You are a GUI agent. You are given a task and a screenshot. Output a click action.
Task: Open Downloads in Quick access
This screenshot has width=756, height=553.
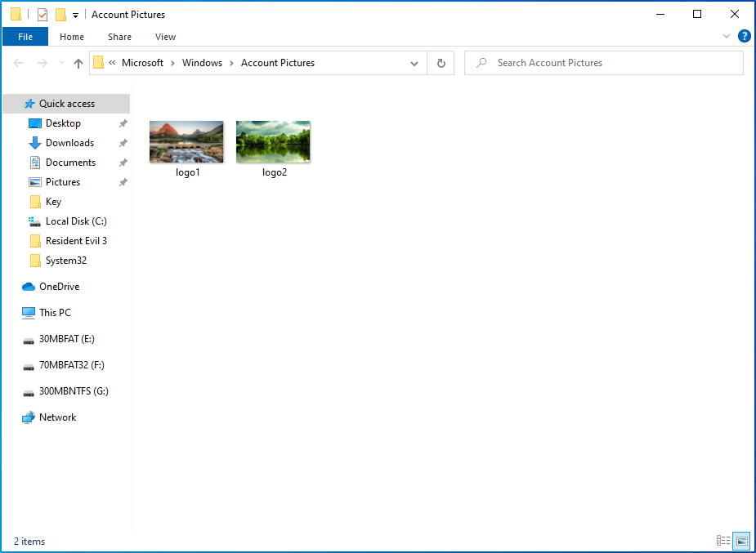[70, 143]
